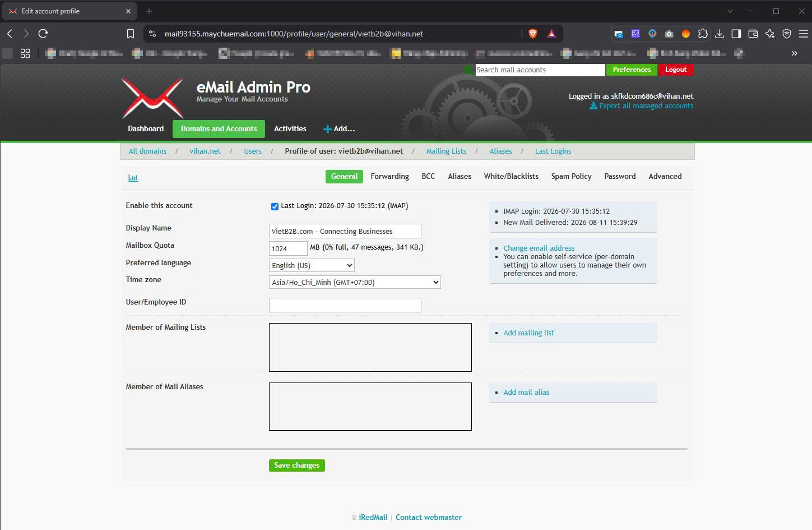812x530 pixels.
Task: Toggle the browser sidebar panel icon
Action: tap(736, 34)
